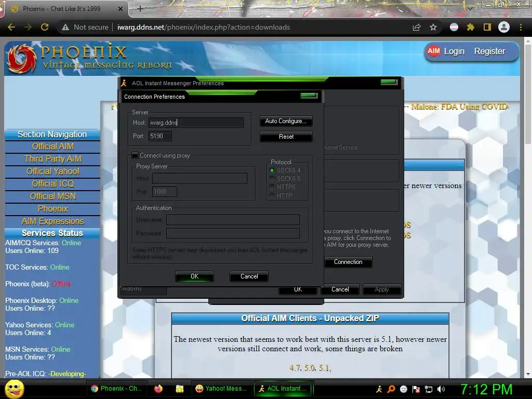532x399 pixels.
Task: Click the Not secure warning icon
Action: tap(65, 27)
